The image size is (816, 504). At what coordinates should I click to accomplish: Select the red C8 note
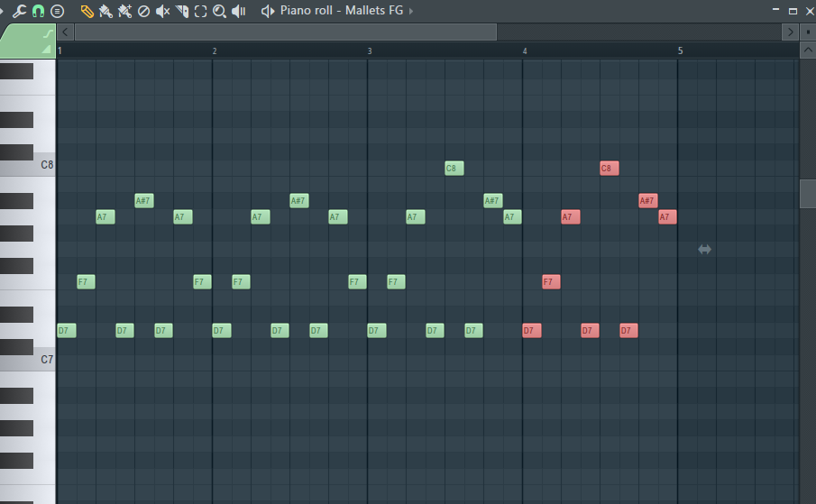(610, 169)
